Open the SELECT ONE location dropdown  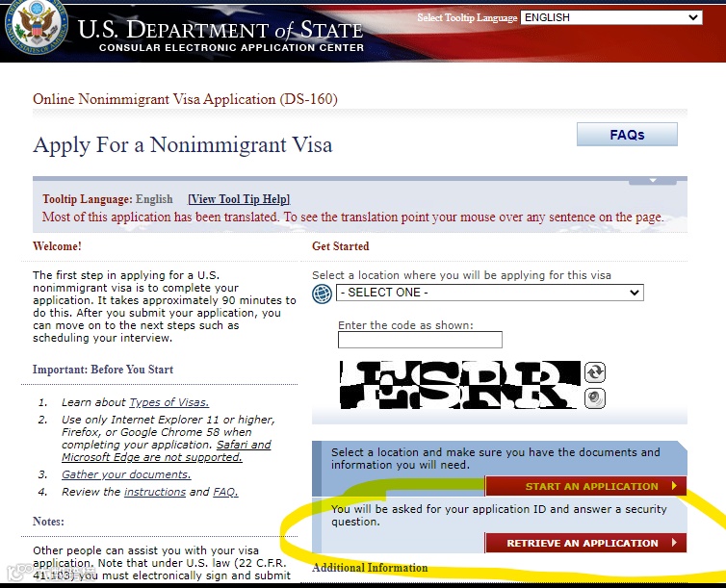pos(489,293)
